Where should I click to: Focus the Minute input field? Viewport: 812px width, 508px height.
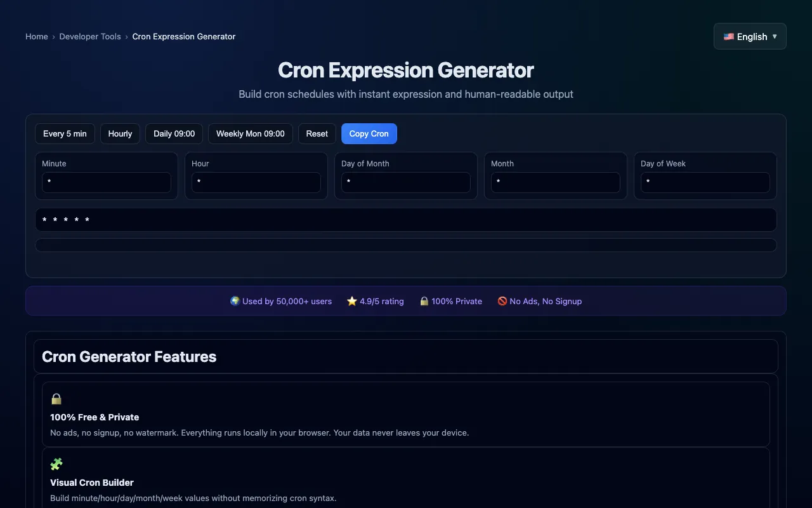point(107,182)
